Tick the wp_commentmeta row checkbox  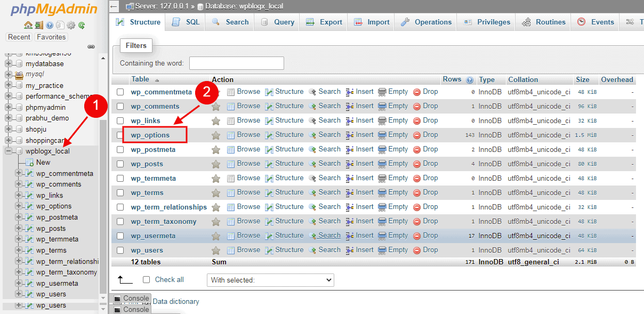click(120, 92)
